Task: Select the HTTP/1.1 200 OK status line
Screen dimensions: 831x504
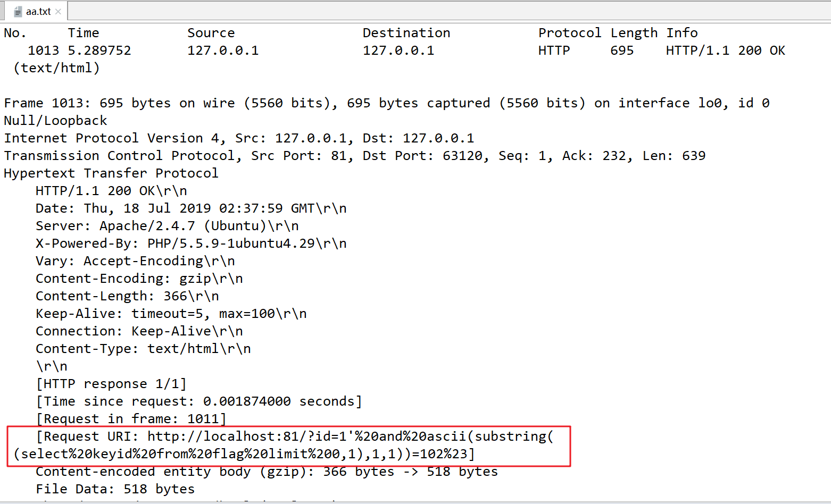Action: (109, 190)
